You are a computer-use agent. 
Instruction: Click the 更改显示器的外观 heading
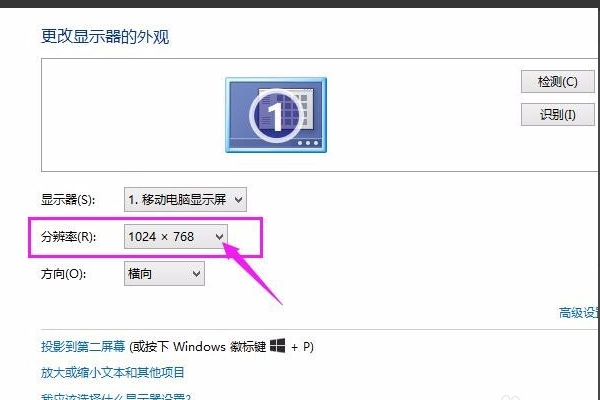pyautogui.click(x=105, y=37)
